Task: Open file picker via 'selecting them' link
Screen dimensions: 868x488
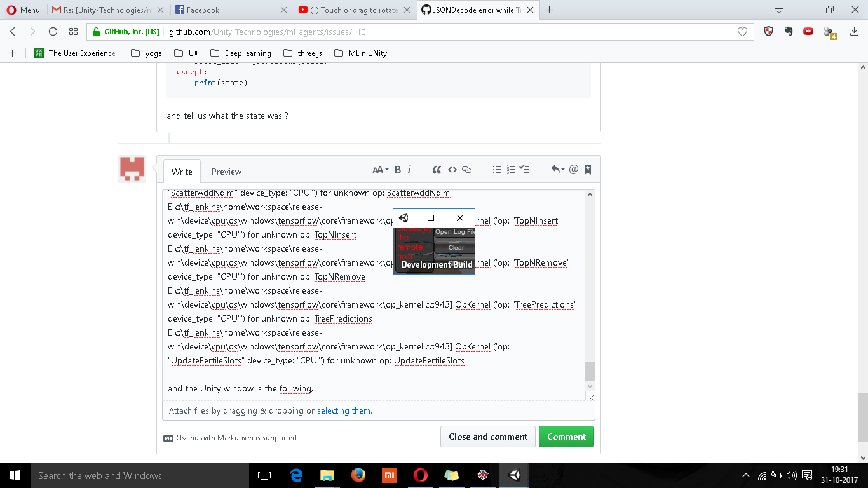Action: (343, 410)
